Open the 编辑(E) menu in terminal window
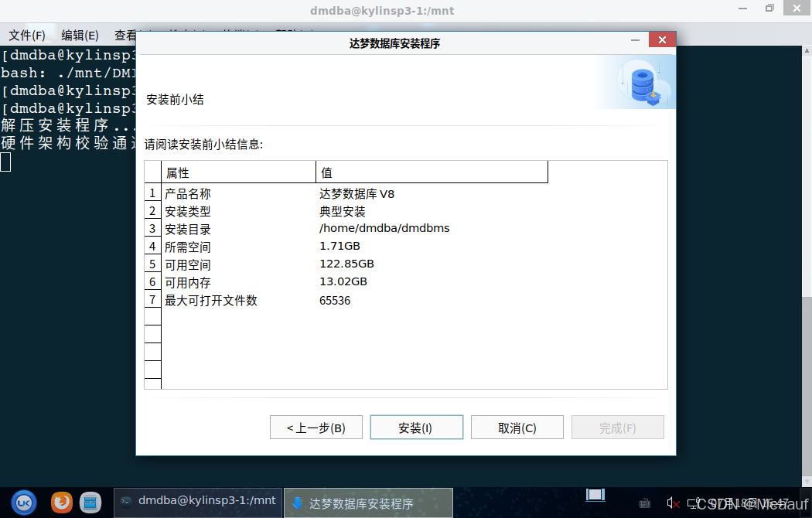The width and height of the screenshot is (812, 518). click(x=80, y=36)
